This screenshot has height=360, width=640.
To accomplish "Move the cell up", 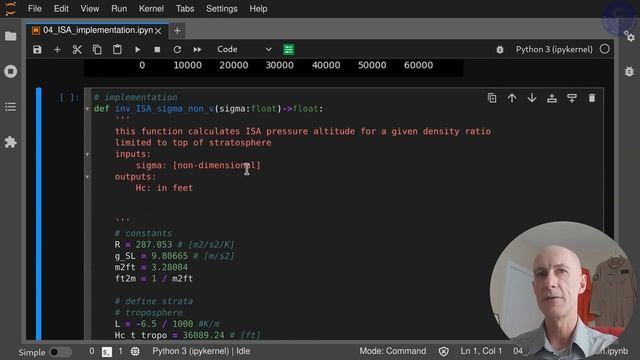I will click(x=512, y=98).
